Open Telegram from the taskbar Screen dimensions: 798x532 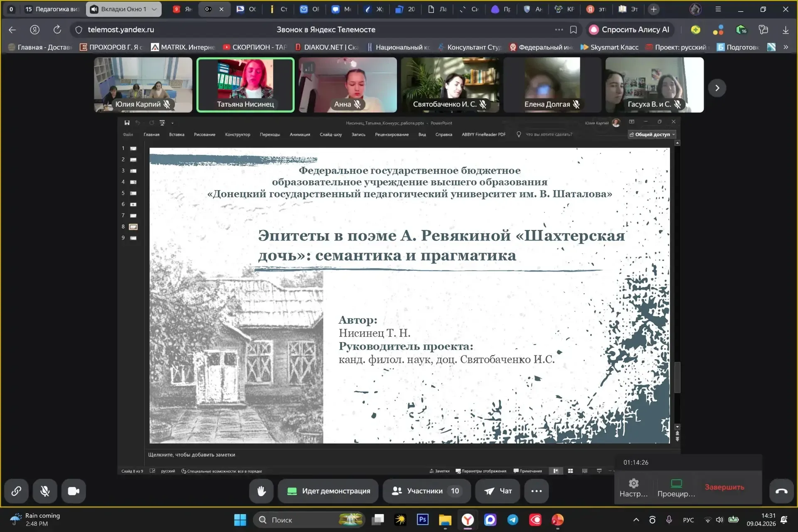coord(512,520)
